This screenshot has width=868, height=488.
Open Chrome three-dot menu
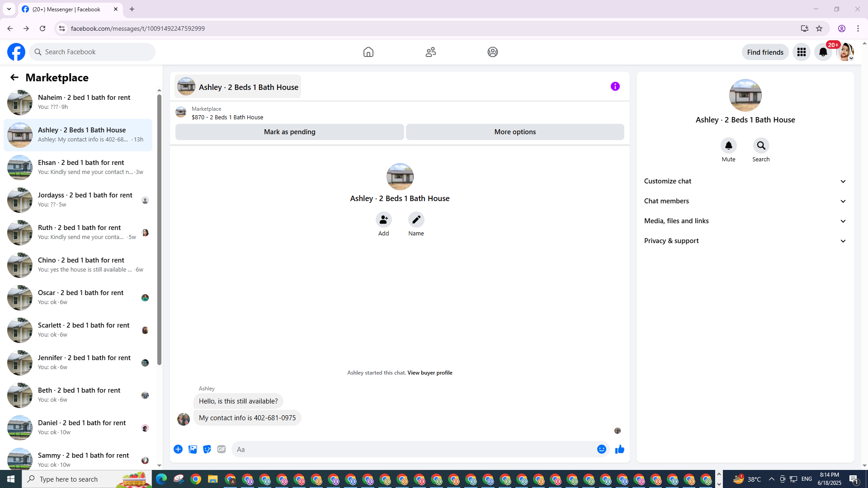[858, 28]
